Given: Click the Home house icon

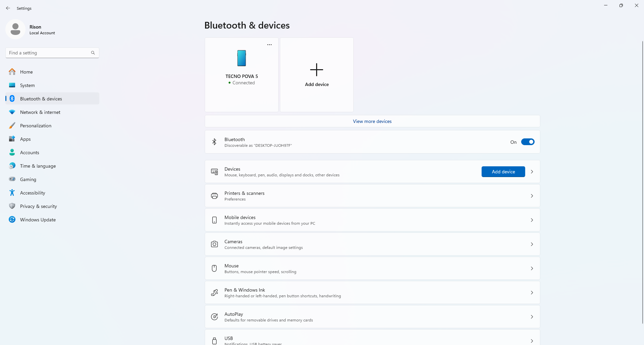Looking at the screenshot, I should pyautogui.click(x=12, y=72).
